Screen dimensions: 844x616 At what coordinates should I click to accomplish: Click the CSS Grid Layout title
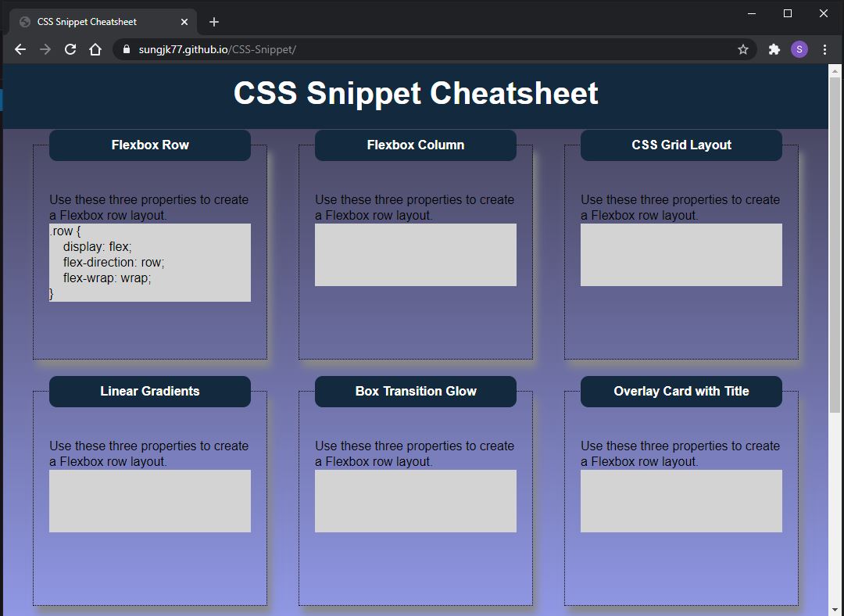point(681,145)
